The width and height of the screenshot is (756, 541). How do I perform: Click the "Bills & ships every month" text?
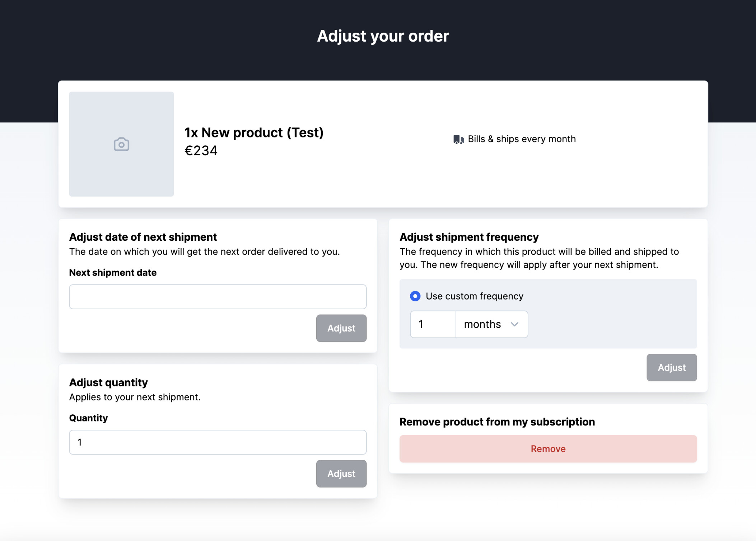[522, 139]
